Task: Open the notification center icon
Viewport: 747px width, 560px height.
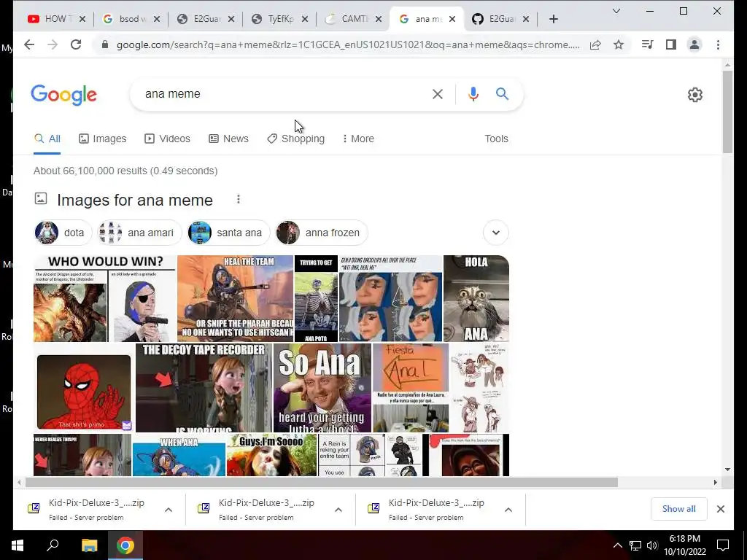Action: tap(723, 545)
